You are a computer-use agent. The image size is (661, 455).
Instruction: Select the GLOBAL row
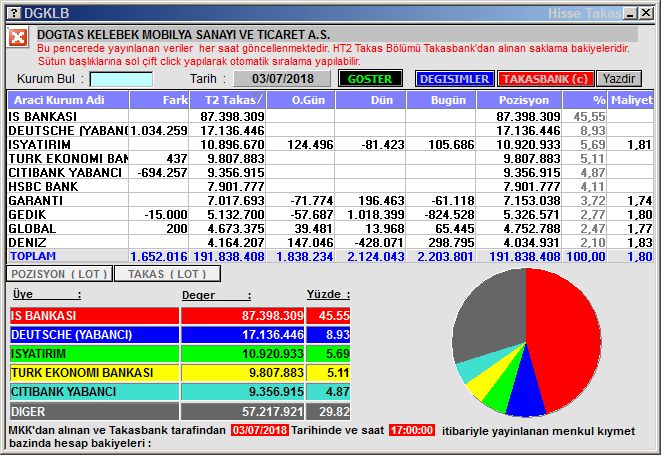click(x=330, y=229)
